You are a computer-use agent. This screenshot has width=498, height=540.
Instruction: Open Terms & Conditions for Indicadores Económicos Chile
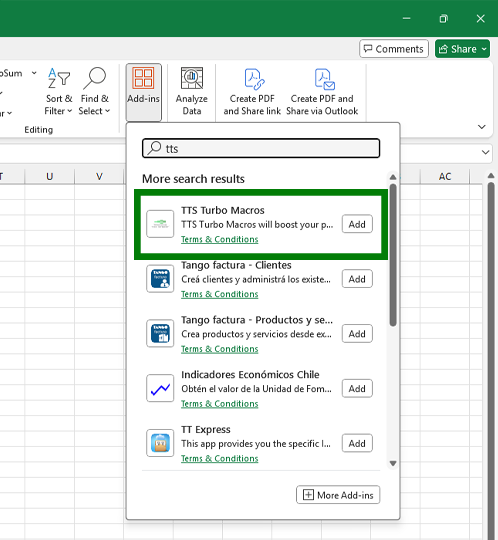point(220,404)
